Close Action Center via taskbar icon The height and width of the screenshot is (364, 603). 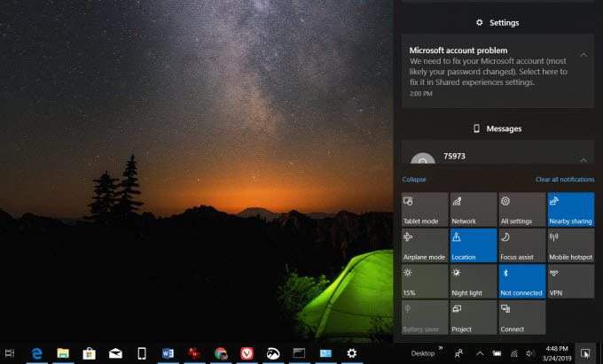pos(585,353)
